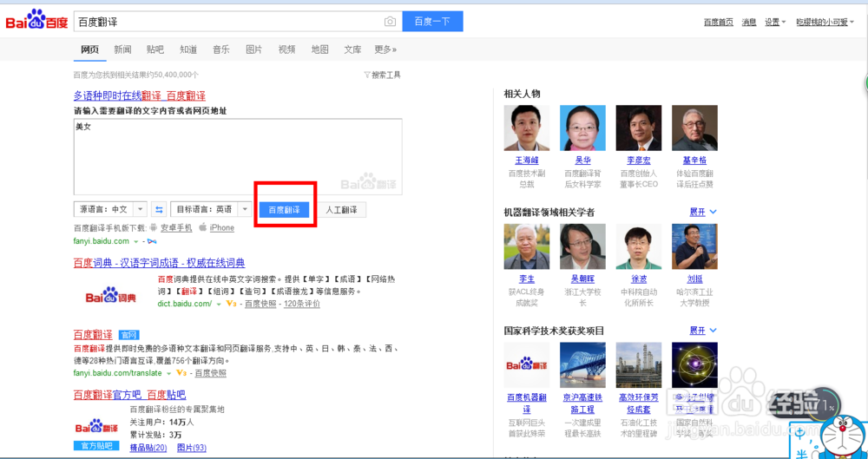
Task: Click the 人工翻译 button
Action: [341, 210]
